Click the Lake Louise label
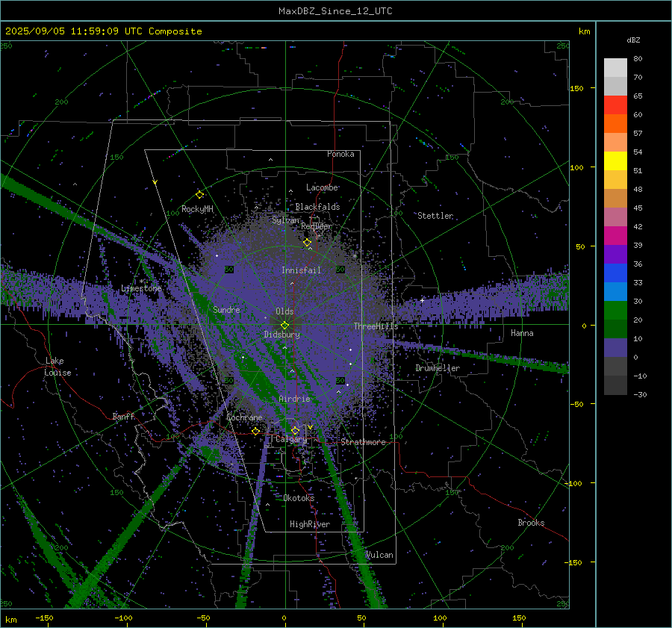This screenshot has width=672, height=628. coord(57,367)
